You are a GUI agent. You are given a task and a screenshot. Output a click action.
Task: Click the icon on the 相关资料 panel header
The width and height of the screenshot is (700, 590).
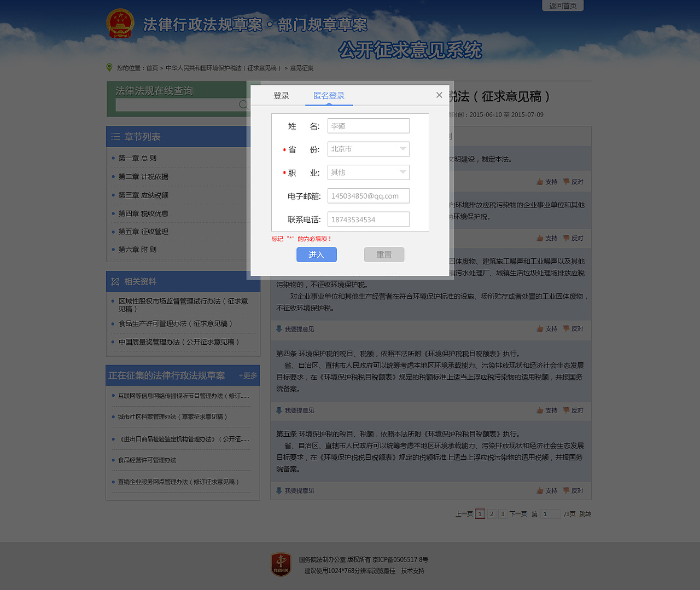(115, 281)
